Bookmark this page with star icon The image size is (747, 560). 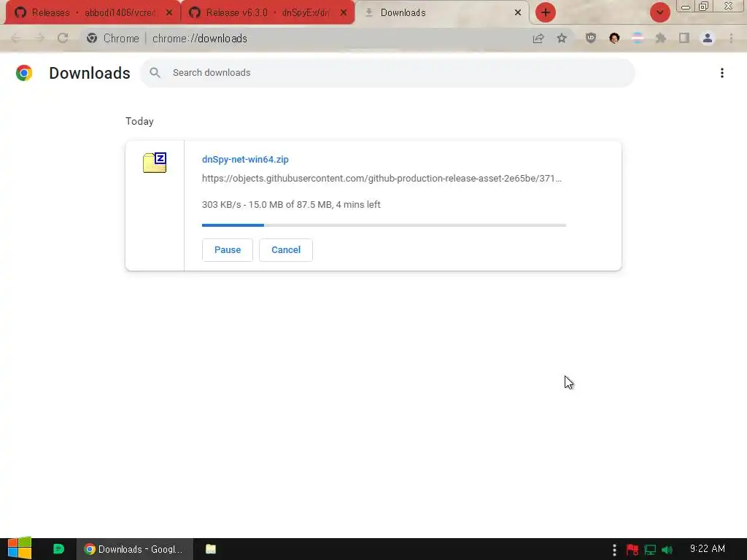[x=562, y=38]
